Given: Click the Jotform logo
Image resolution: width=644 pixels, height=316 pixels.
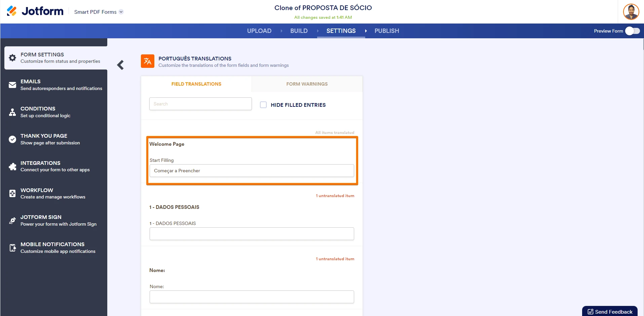Looking at the screenshot, I should pos(35,11).
